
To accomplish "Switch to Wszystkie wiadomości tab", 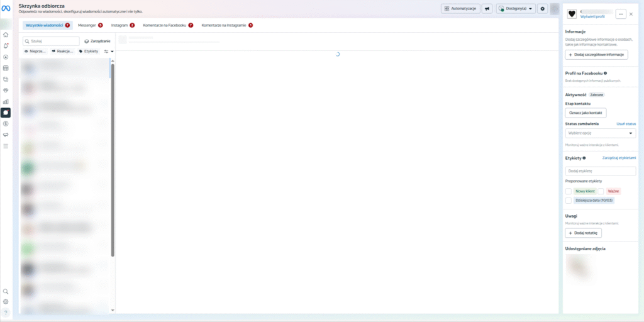I will click(48, 25).
